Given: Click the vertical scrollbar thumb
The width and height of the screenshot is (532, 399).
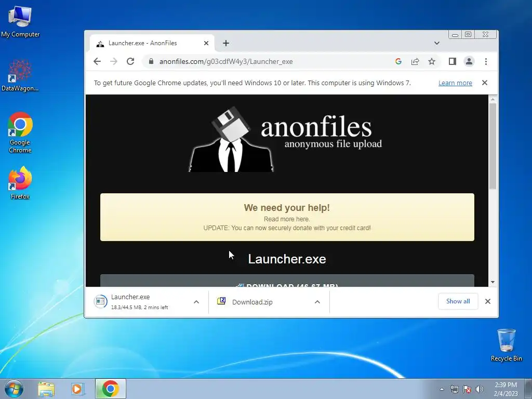Looking at the screenshot, I should 493,146.
